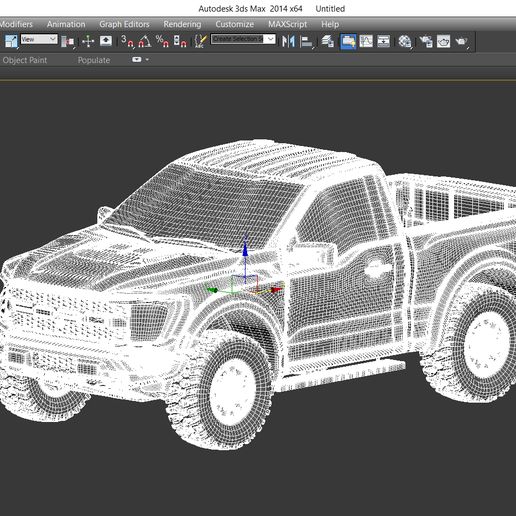The height and width of the screenshot is (516, 516).
Task: Click the blue Z-axis gizmo arrow
Action: [245, 249]
